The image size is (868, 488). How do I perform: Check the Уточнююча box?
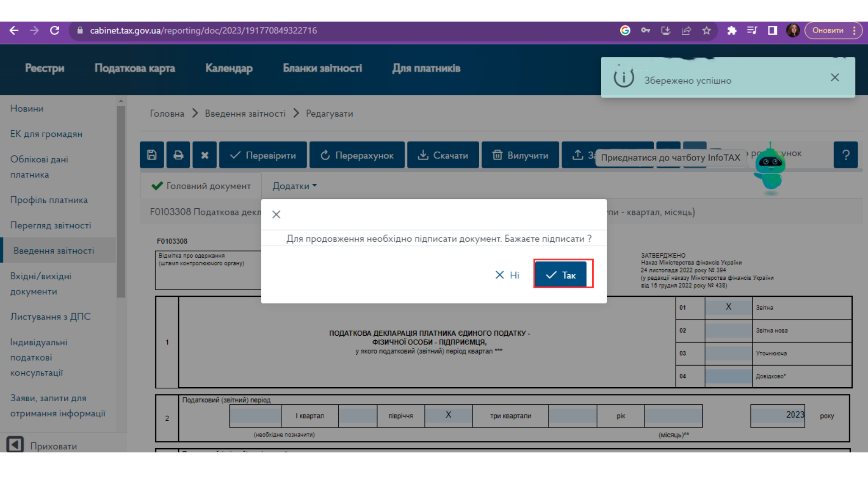point(728,353)
